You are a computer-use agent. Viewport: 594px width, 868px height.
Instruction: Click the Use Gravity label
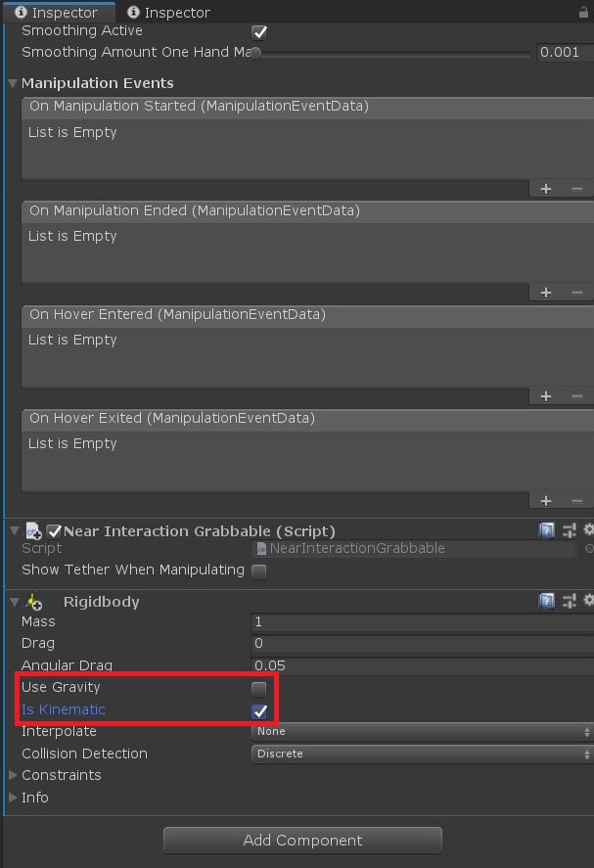coord(61,688)
